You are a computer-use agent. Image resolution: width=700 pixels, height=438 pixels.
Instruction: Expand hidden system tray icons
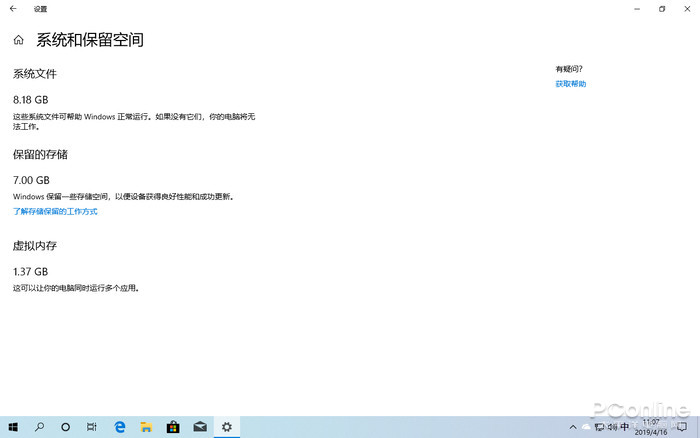click(571, 427)
